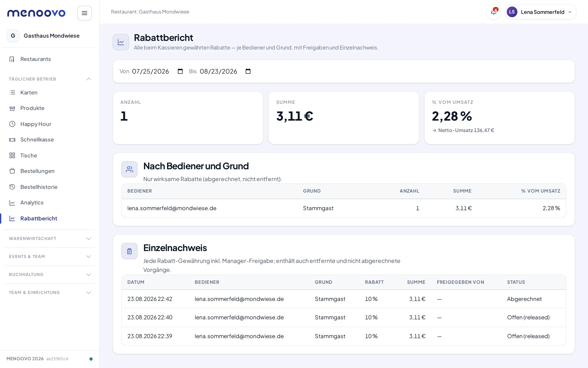588x368 pixels.
Task: Click the Nach Bediener users icon
Action: [129, 169]
